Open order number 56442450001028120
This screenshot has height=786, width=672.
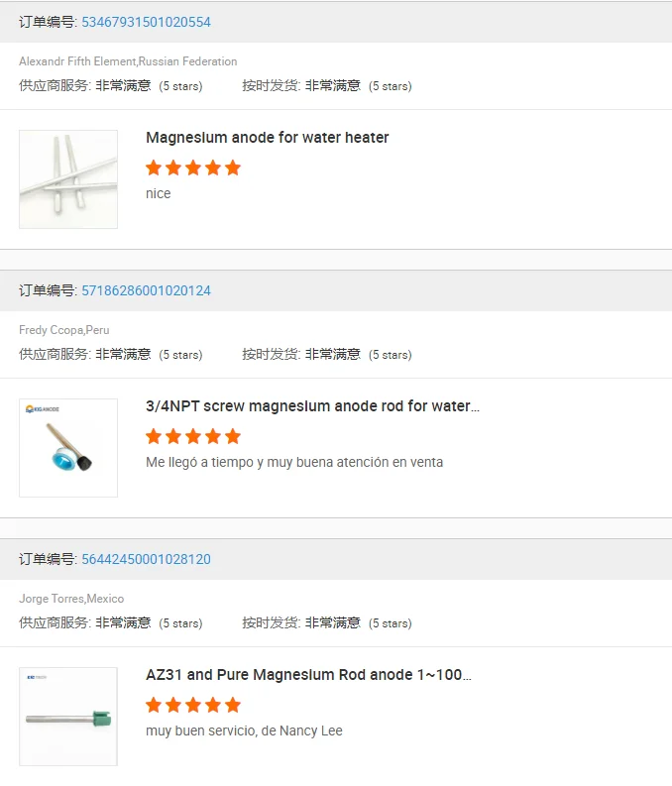[x=146, y=559]
